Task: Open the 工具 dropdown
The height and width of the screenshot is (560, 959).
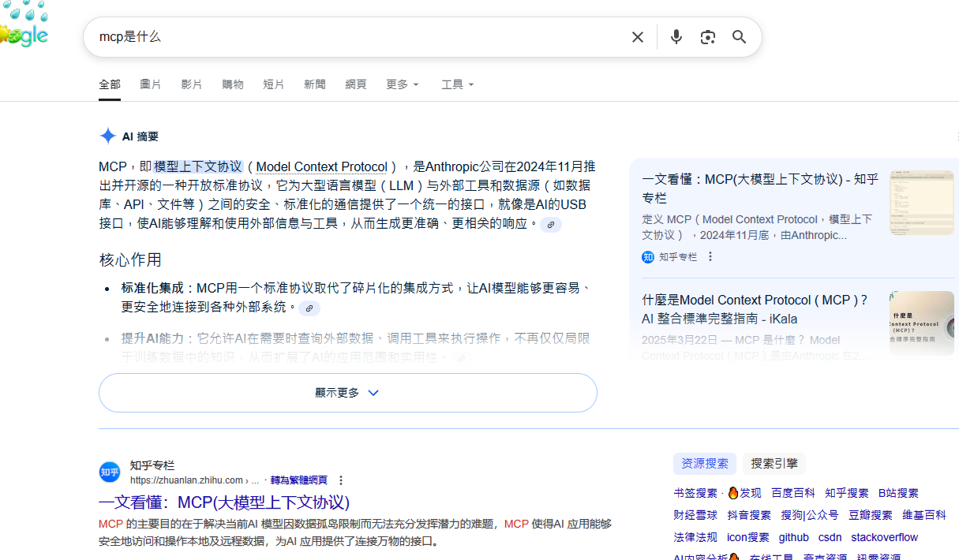Action: point(458,84)
